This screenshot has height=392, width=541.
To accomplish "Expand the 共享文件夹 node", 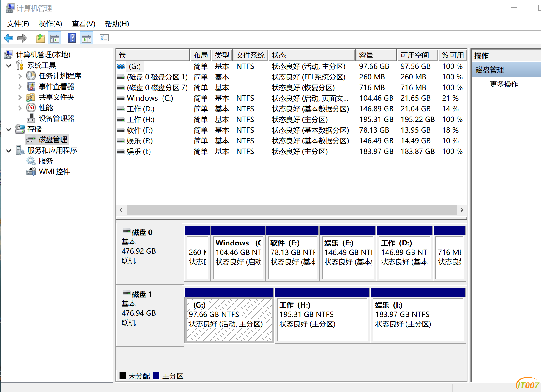I will coord(20,97).
